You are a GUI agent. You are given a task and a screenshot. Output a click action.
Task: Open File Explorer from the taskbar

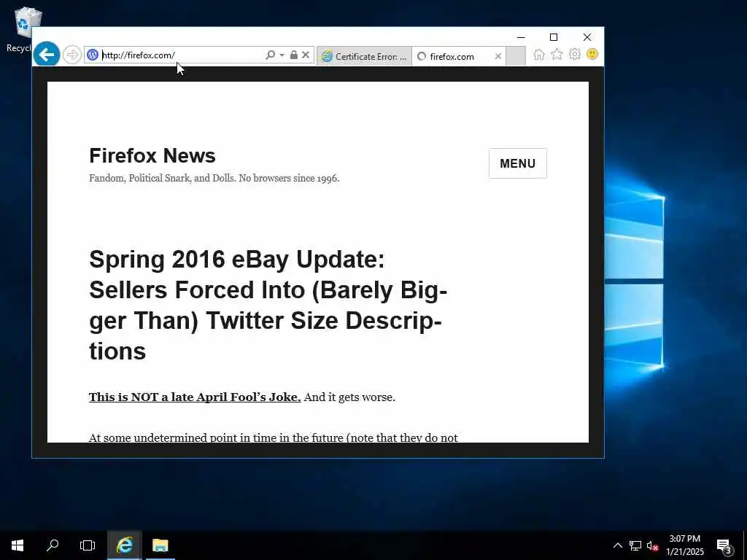(160, 545)
